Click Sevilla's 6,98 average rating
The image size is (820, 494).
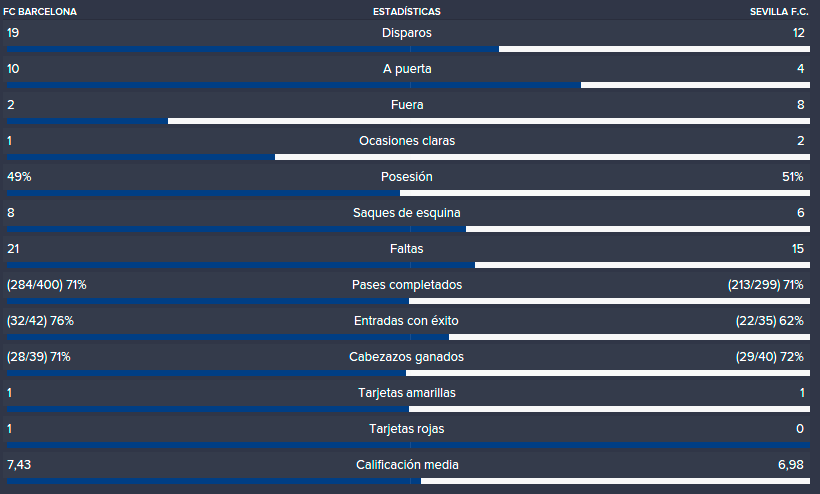(791, 465)
